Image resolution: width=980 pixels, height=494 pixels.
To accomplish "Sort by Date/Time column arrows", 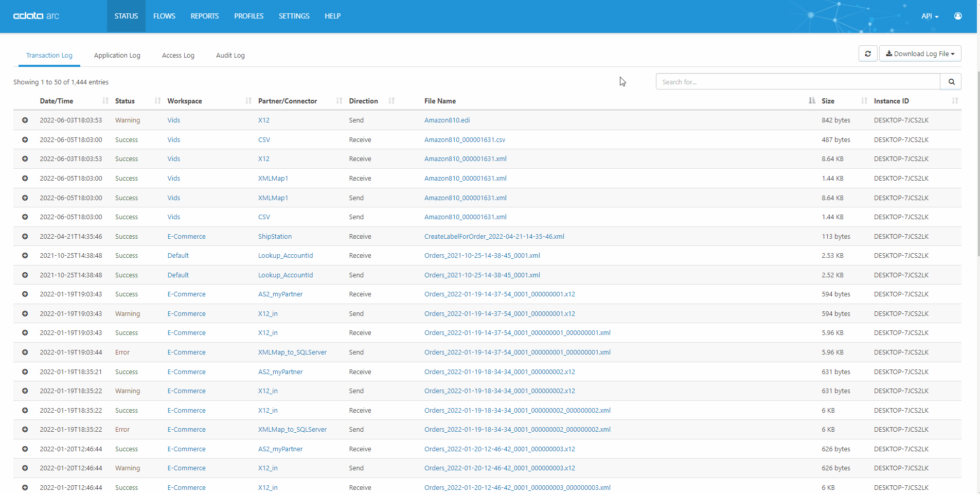I will [x=105, y=101].
